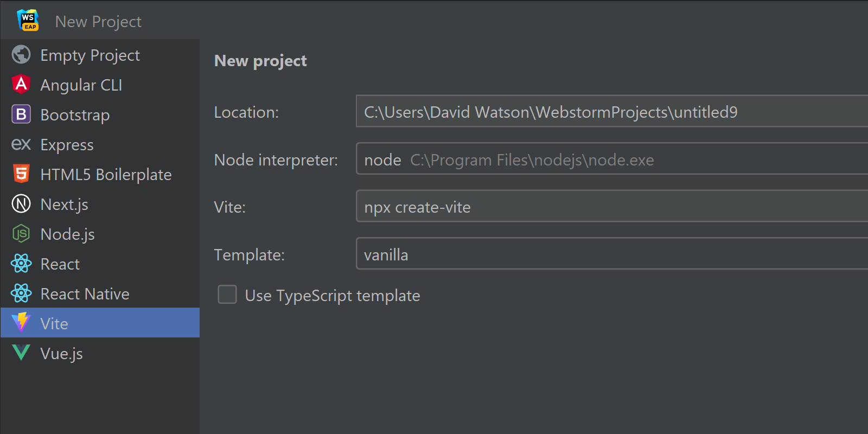Select the Vue.js logo icon
Screen dimensions: 868x434
(x=20, y=353)
